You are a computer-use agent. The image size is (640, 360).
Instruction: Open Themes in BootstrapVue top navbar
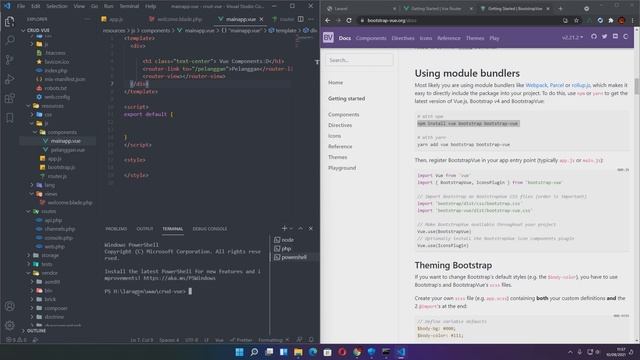(475, 38)
